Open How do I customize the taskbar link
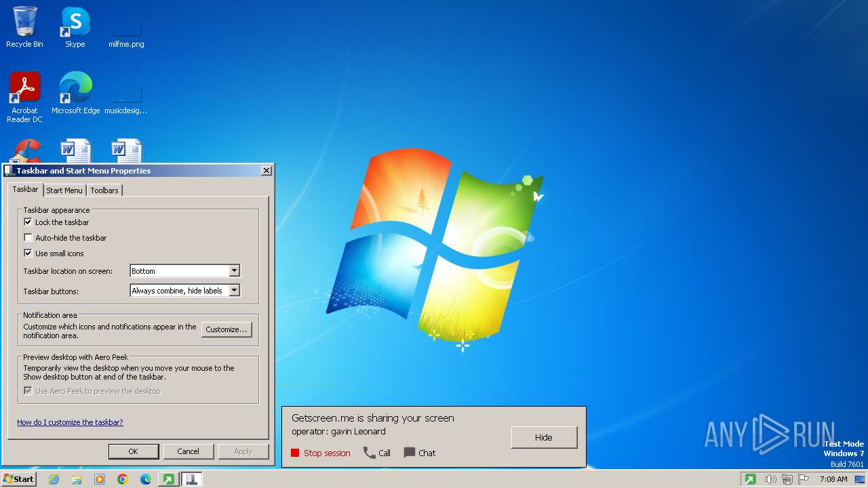 (70, 422)
